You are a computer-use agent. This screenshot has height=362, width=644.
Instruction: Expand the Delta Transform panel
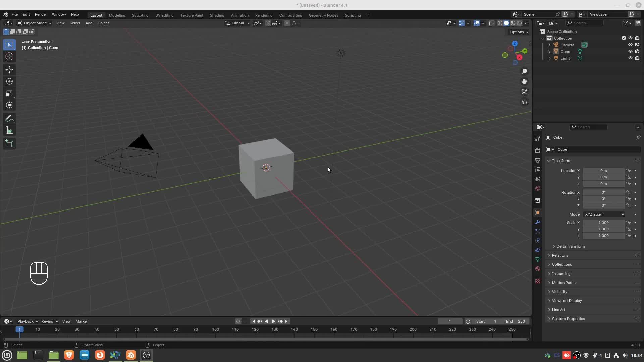coord(570,246)
